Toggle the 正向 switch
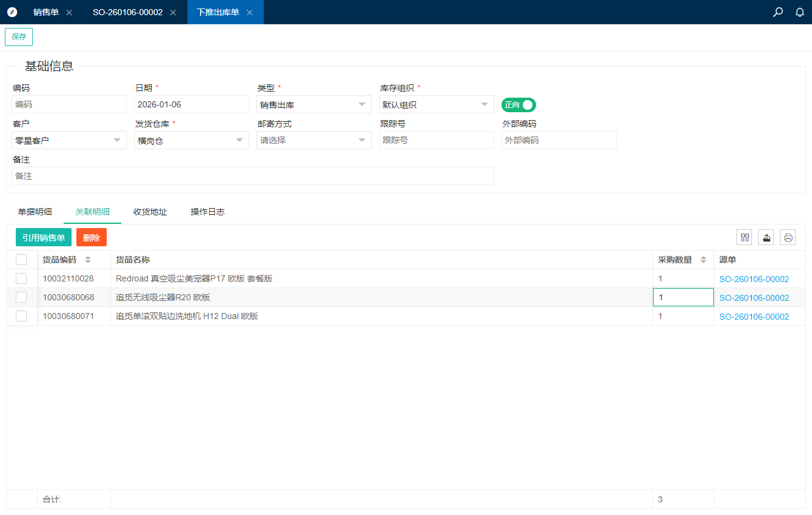 [x=518, y=105]
